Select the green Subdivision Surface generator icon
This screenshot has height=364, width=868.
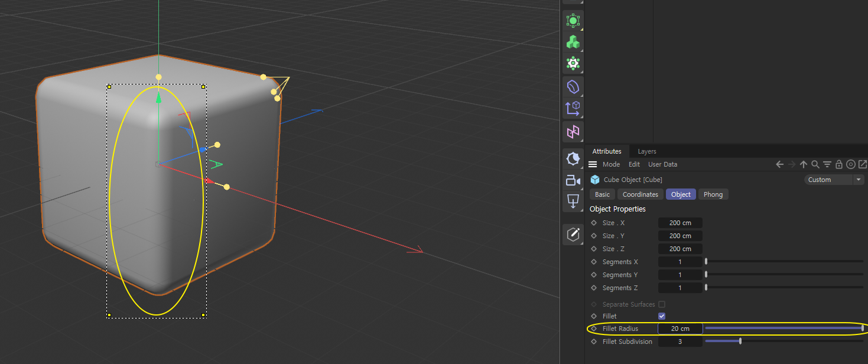pos(573,21)
